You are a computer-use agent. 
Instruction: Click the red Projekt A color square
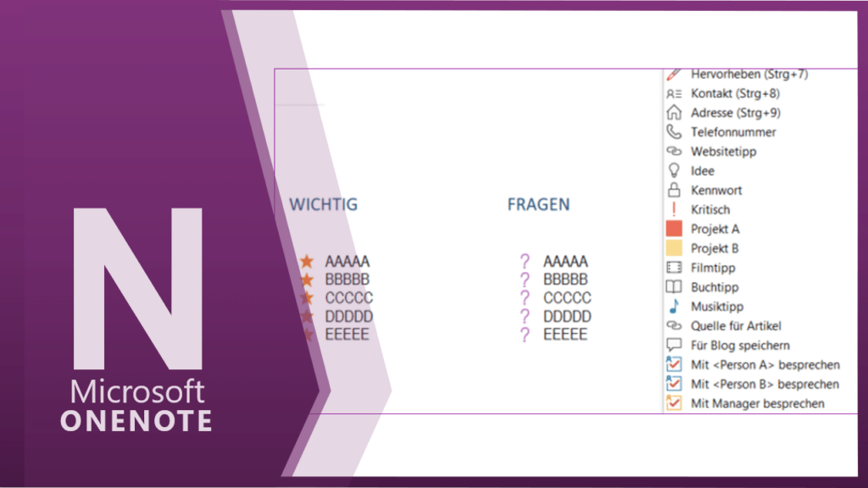point(674,229)
